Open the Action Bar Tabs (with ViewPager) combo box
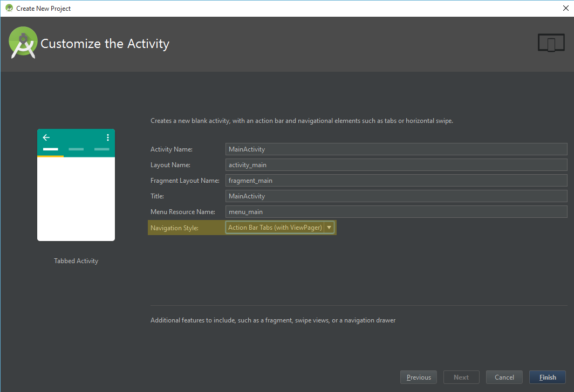Image resolution: width=574 pixels, height=392 pixels. (275, 228)
